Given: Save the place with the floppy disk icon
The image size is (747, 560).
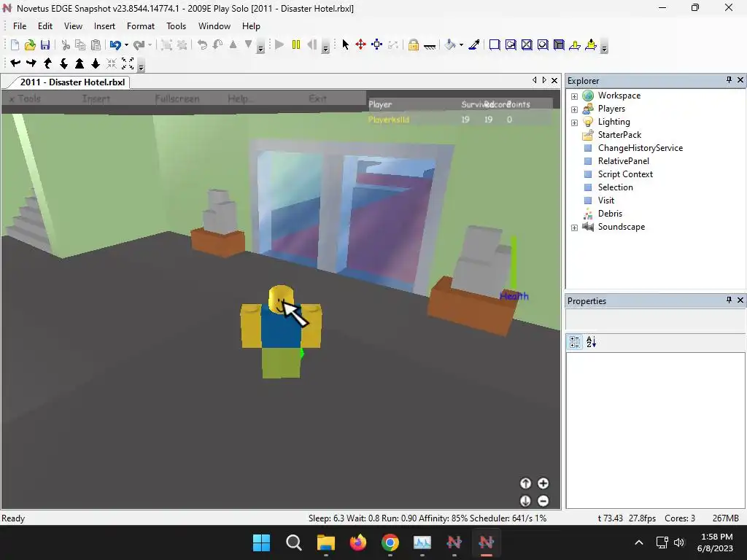Looking at the screenshot, I should [44, 44].
